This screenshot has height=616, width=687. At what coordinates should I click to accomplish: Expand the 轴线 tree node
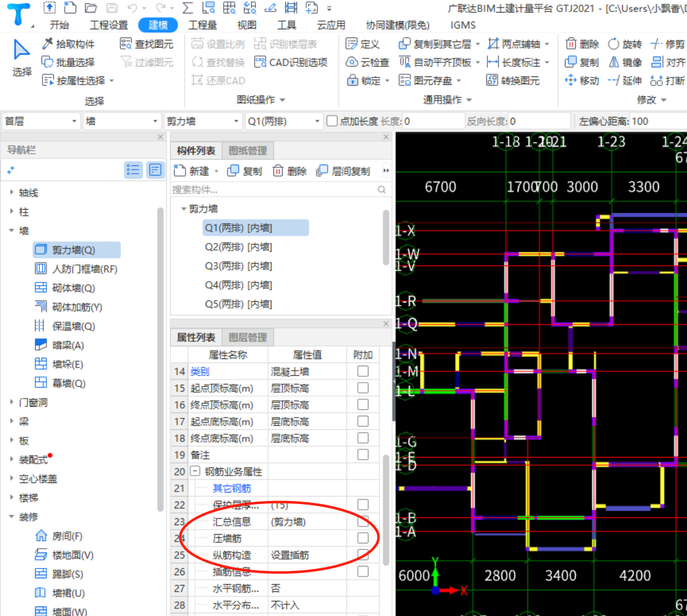pyautogui.click(x=11, y=192)
